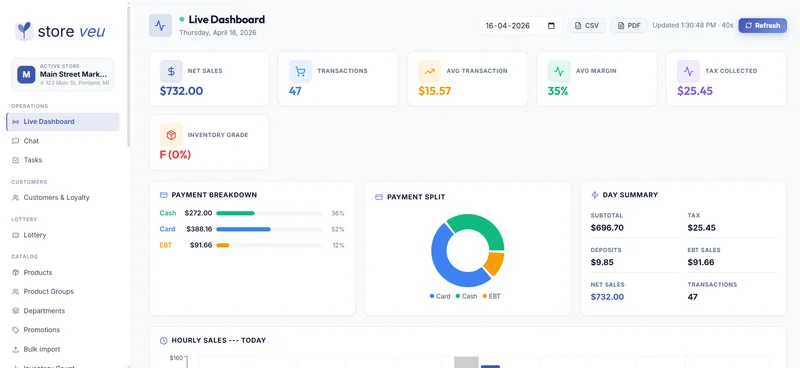Screen dimensions: 800x368
Task: Click the EBT legend entry under donut
Action: 491,296
